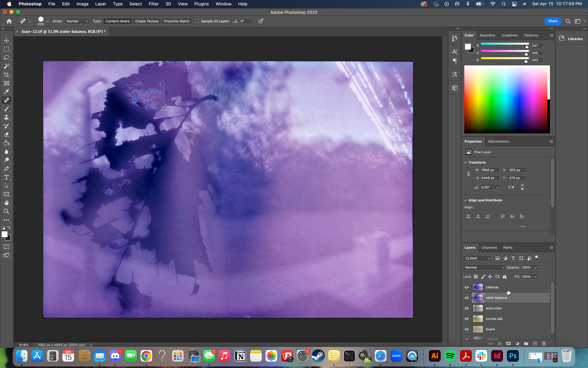Image resolution: width=588 pixels, height=368 pixels.
Task: Hide the cleanup layer
Action: (x=467, y=287)
